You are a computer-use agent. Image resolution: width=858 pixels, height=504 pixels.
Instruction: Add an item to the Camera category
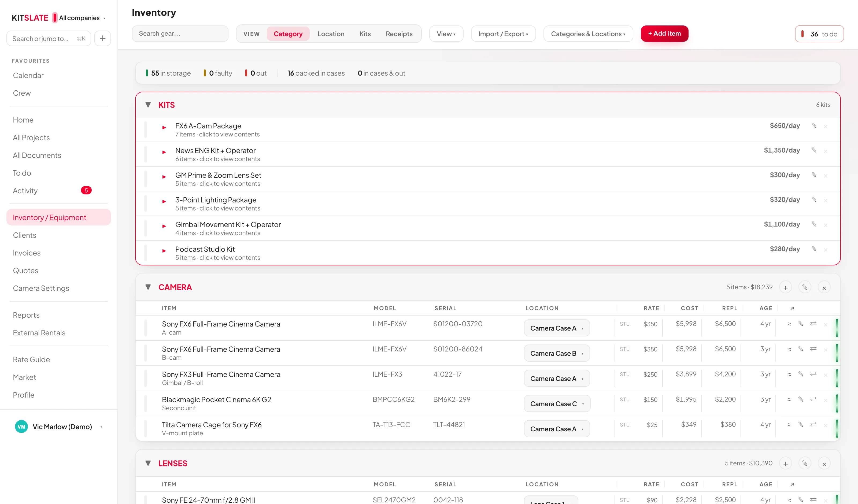(786, 287)
